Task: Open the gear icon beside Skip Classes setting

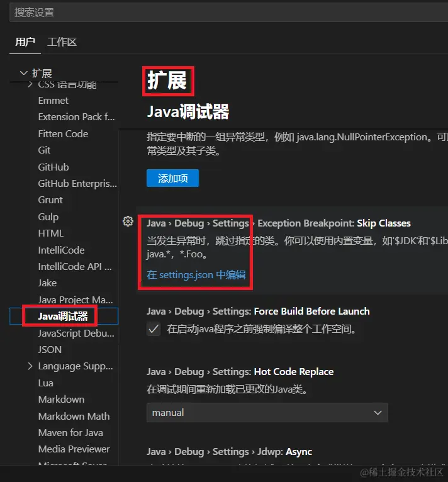Action: coord(128,221)
